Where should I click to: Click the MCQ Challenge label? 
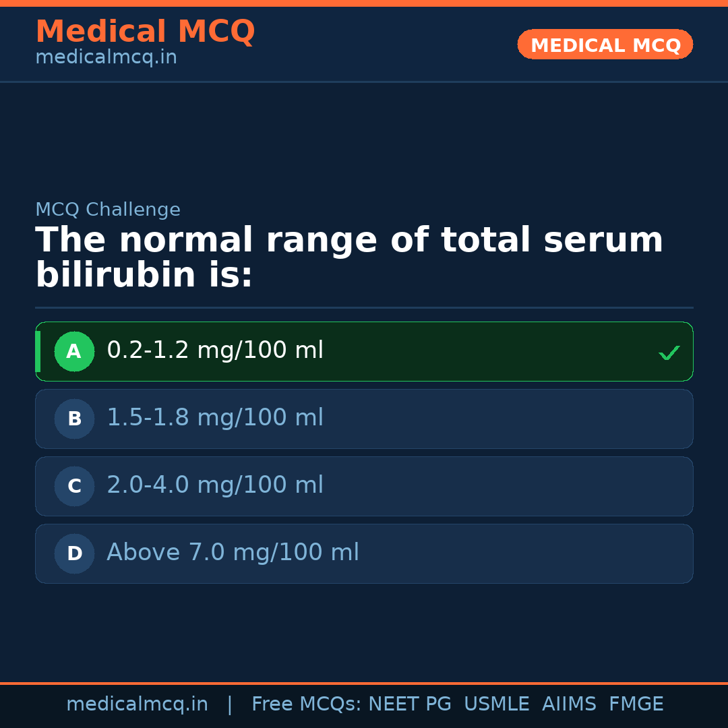(x=108, y=210)
